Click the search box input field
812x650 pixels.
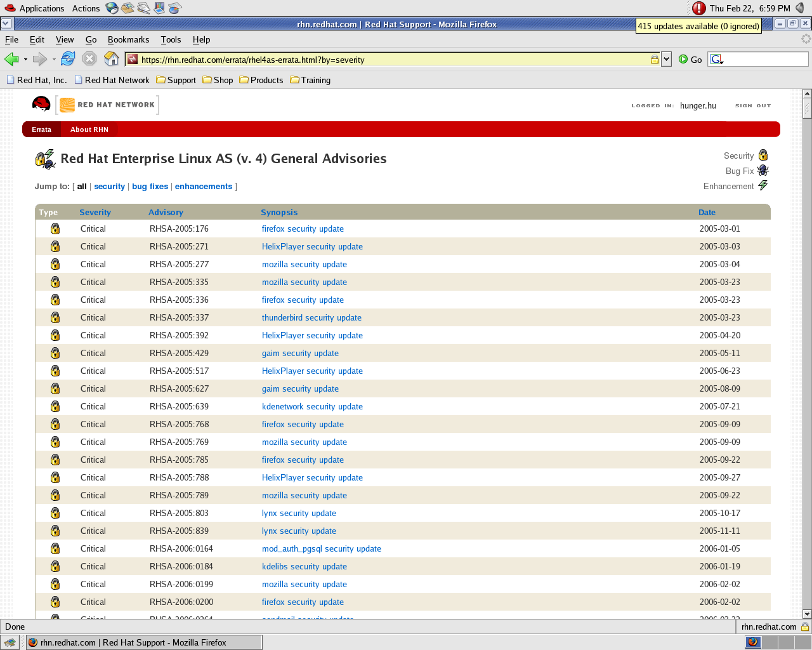[766, 60]
